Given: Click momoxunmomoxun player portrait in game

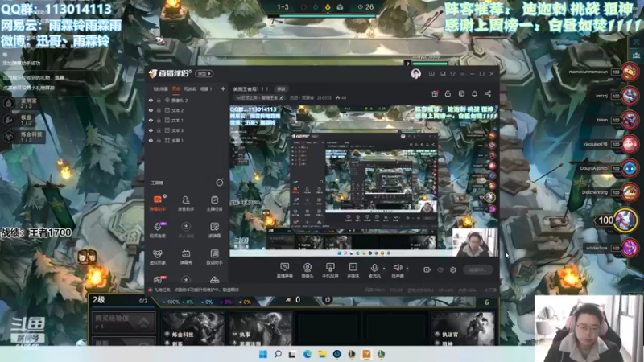Looking at the screenshot, I should 630,72.
